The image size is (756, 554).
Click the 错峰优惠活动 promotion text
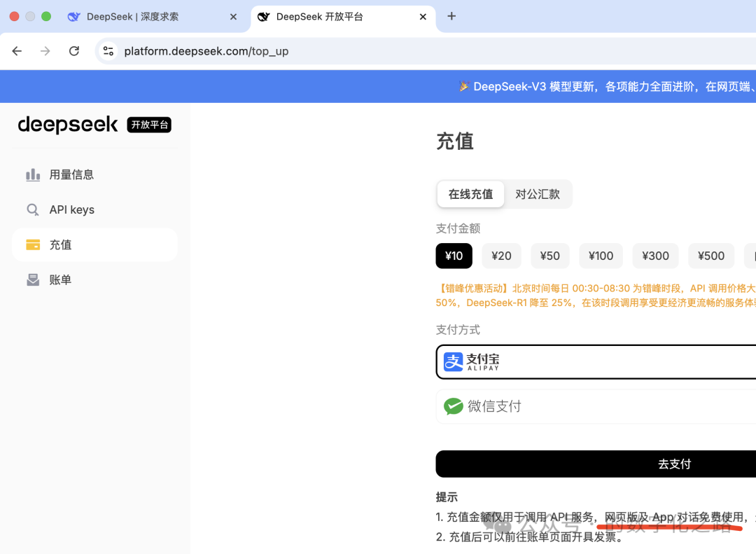pos(596,296)
